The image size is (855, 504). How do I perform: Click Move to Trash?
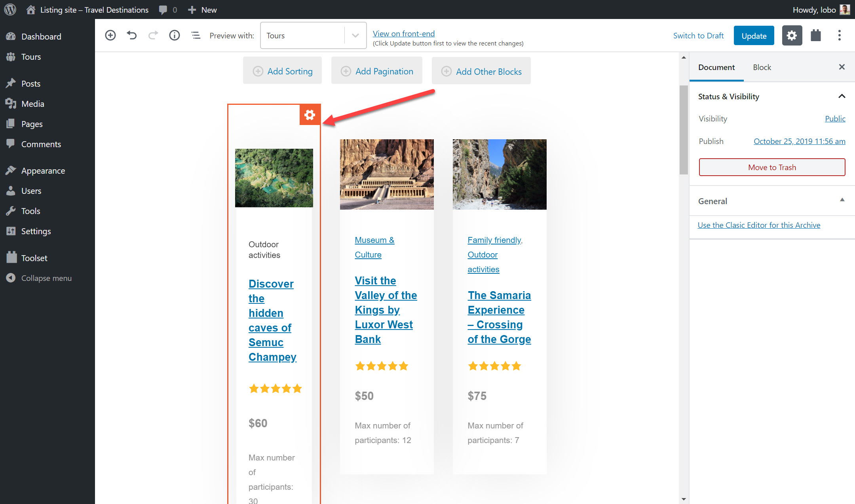(x=772, y=167)
